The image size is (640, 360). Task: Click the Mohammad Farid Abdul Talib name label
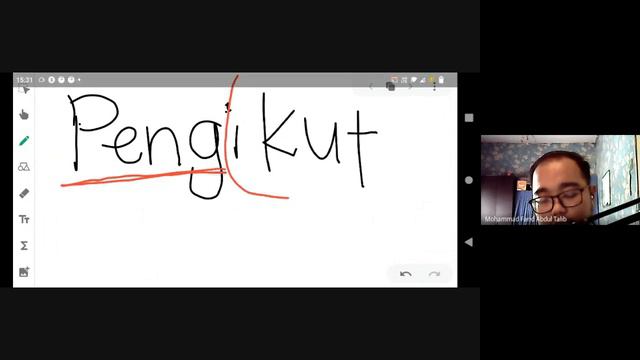coord(526,219)
